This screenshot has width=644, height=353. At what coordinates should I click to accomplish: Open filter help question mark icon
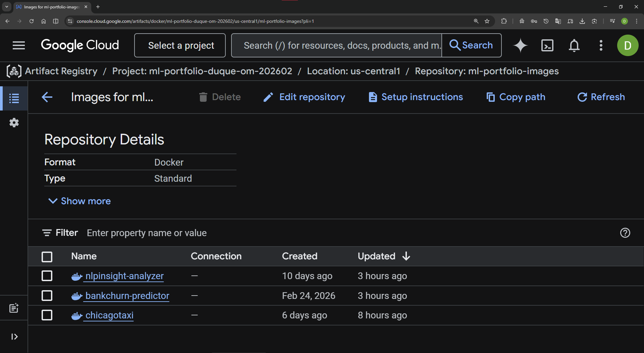tap(625, 233)
